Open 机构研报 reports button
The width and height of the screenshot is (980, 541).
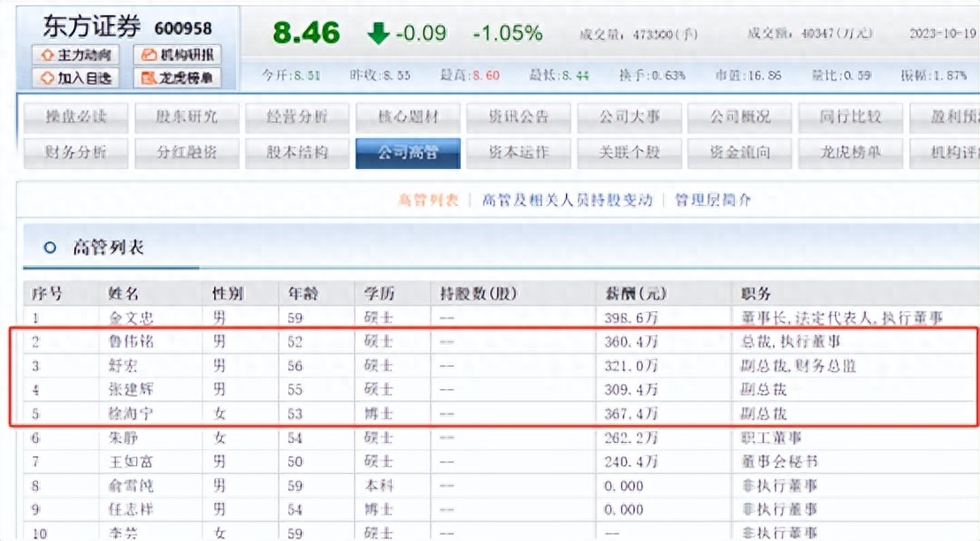[178, 55]
